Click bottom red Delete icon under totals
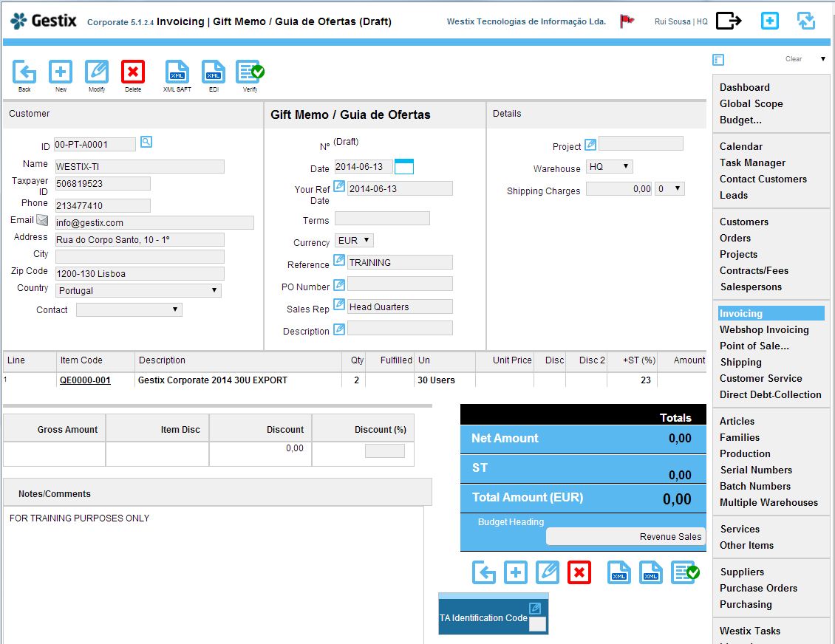835x644 pixels. tap(579, 572)
